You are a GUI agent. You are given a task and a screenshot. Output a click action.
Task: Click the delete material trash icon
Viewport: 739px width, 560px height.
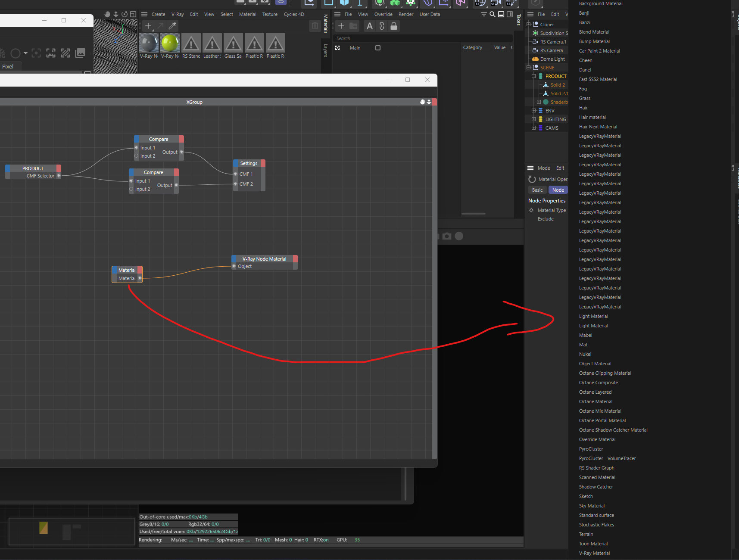pyautogui.click(x=315, y=26)
